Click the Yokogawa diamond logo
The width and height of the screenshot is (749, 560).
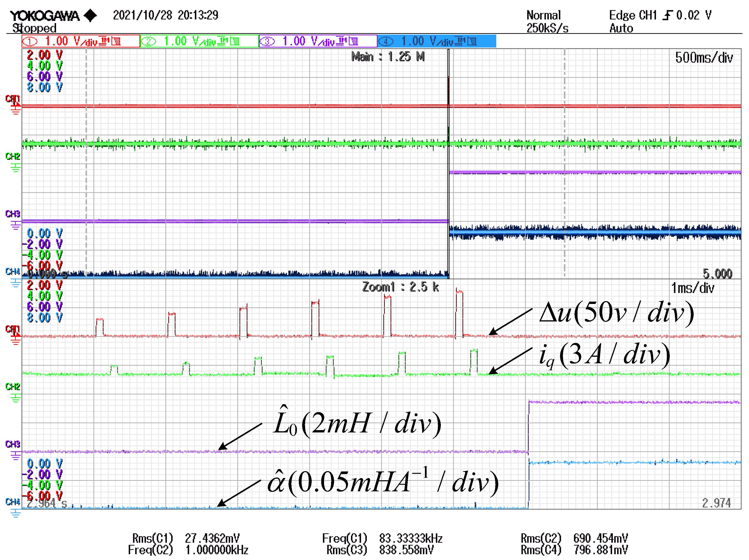click(x=90, y=16)
